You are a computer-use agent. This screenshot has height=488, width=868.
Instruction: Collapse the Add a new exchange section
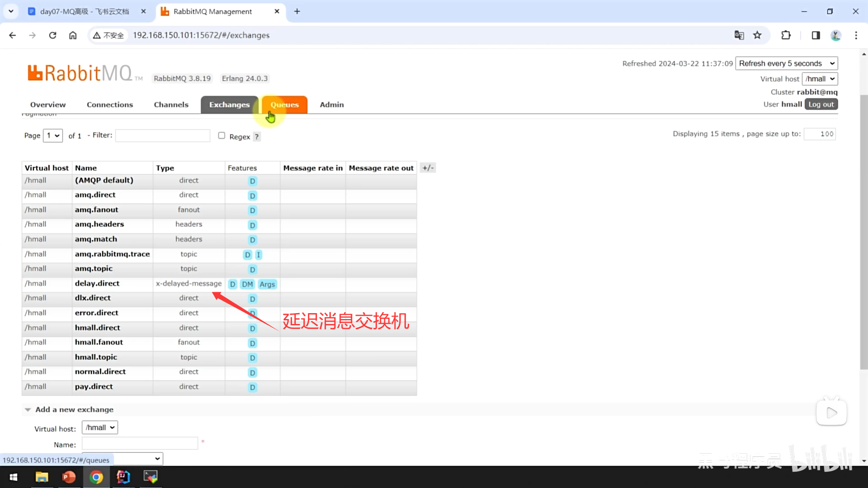(74, 409)
